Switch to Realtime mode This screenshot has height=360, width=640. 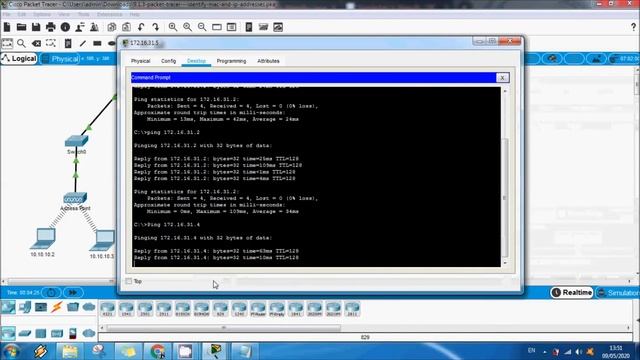[572, 293]
